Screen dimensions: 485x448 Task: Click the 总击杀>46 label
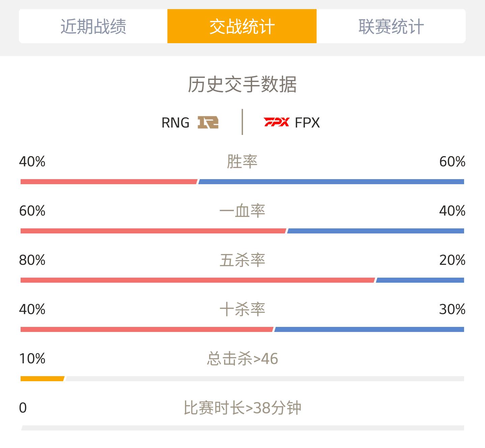[242, 359]
